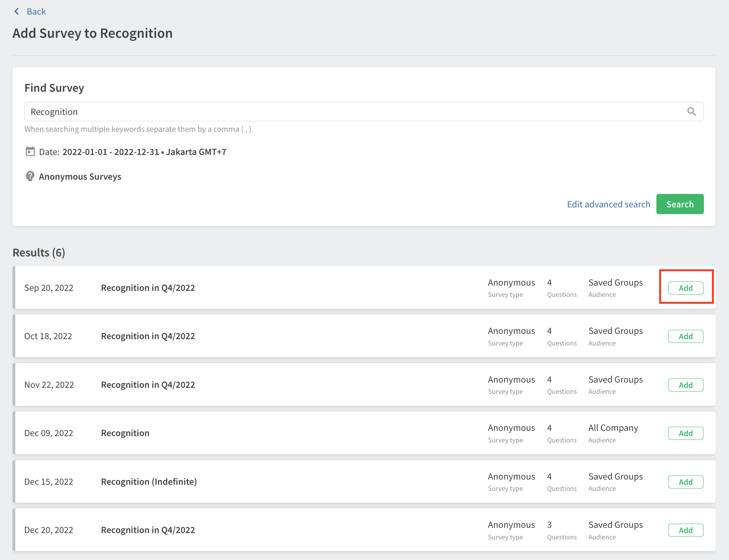Click the calendar date icon
This screenshot has width=729, height=560.
[x=30, y=152]
